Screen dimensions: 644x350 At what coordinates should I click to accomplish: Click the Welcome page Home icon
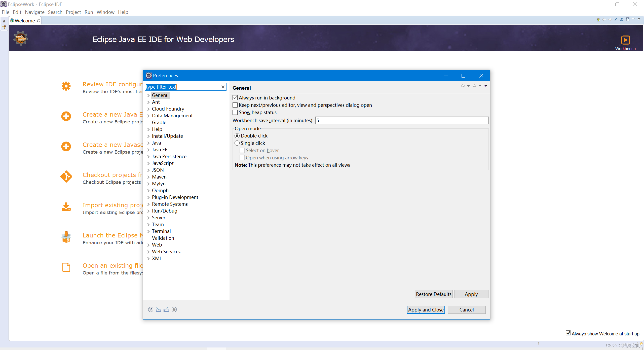tap(598, 20)
